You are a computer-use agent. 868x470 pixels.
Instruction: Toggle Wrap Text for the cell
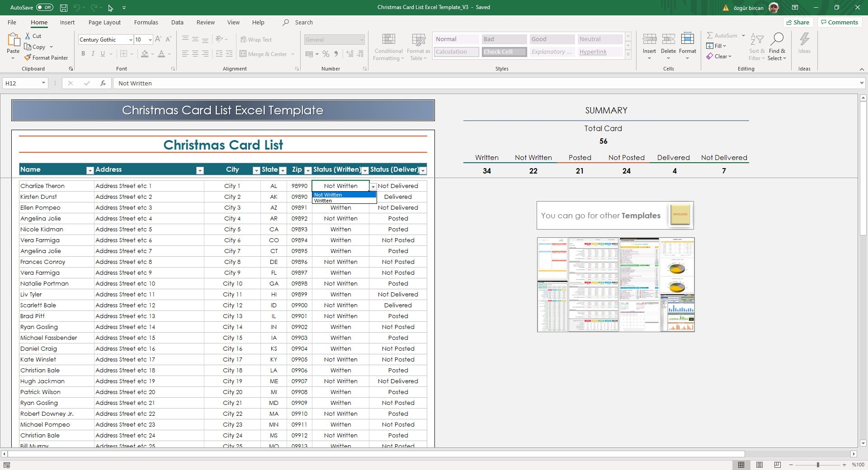point(256,40)
